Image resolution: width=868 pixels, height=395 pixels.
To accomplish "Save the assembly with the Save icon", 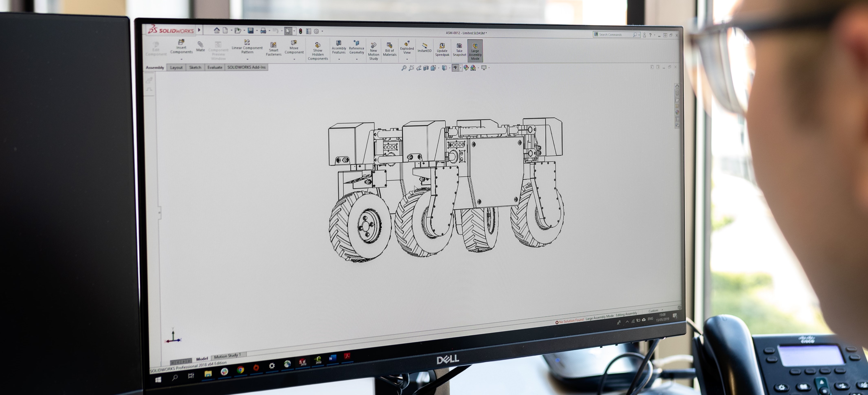I will (x=251, y=31).
